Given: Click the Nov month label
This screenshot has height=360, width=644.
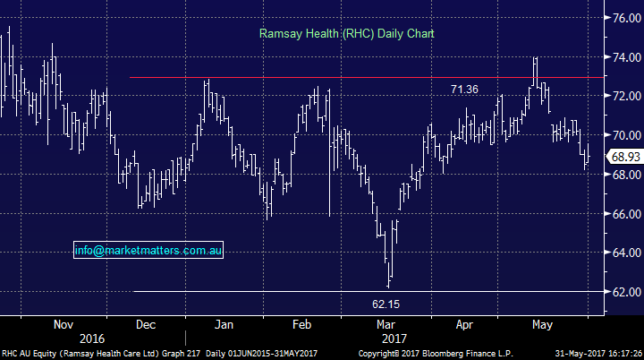Looking at the screenshot, I should click(64, 324).
